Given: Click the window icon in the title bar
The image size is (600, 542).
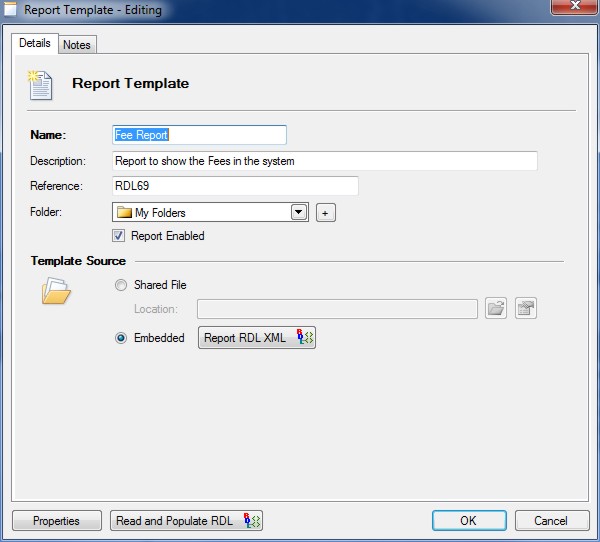Looking at the screenshot, I should 11,10.
